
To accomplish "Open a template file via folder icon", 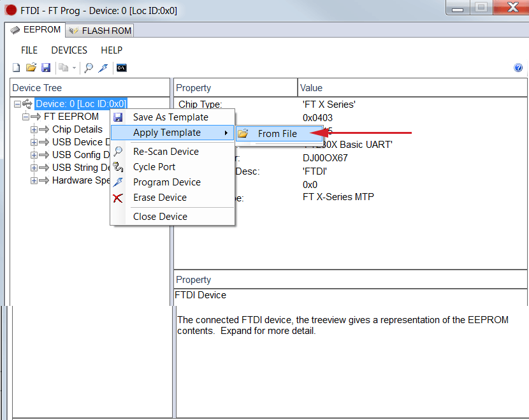I will 31,68.
